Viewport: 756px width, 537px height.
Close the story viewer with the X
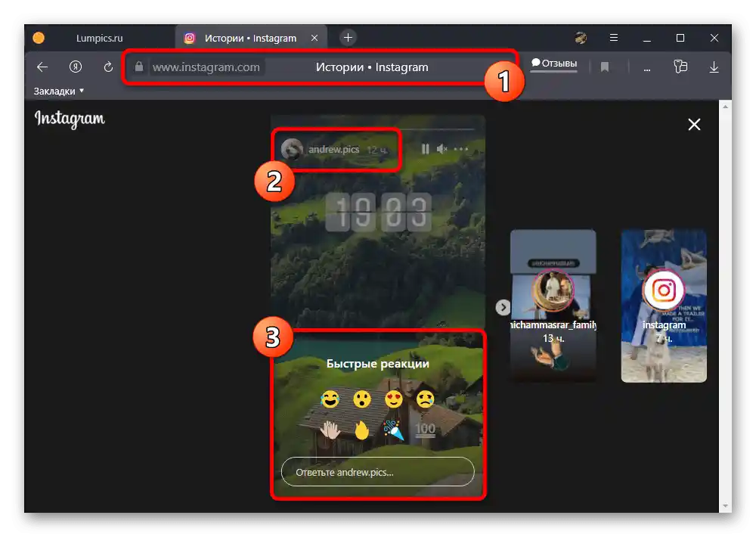pyautogui.click(x=694, y=125)
